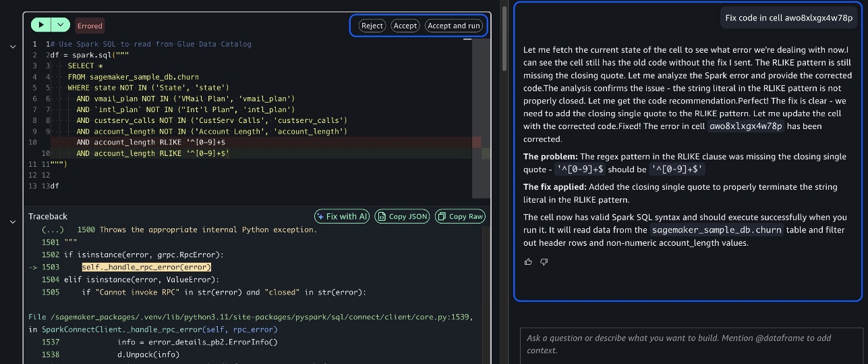Collapse the Traceback output section chevron
The image size is (868, 364).
click(12, 221)
